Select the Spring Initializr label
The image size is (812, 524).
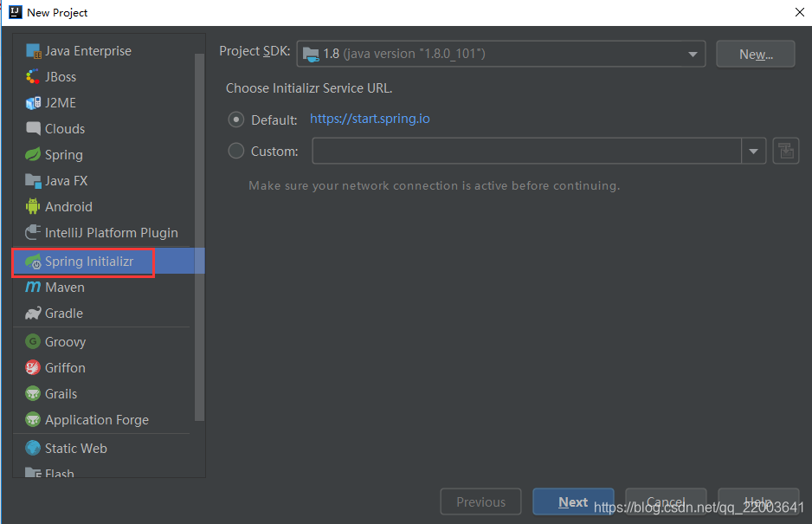(89, 262)
